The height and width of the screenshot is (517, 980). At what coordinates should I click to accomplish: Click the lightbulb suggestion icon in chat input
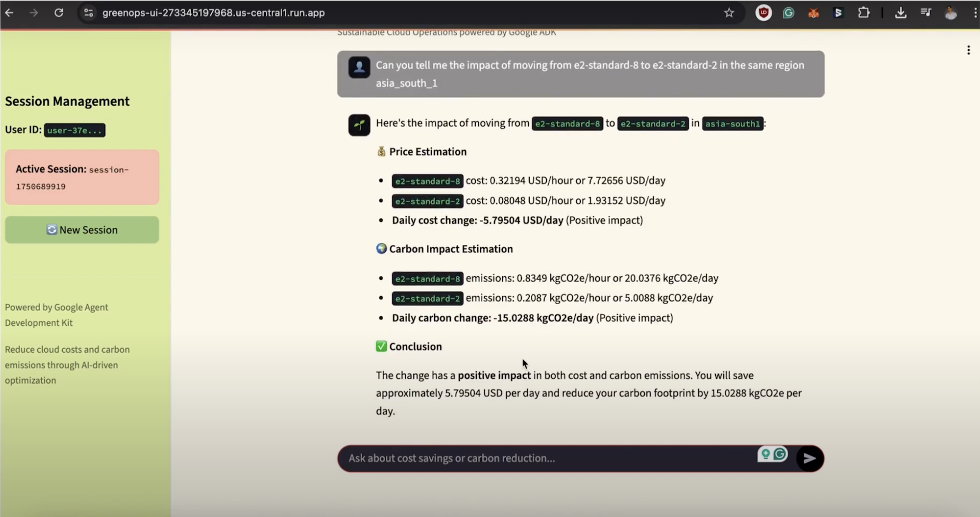766,454
